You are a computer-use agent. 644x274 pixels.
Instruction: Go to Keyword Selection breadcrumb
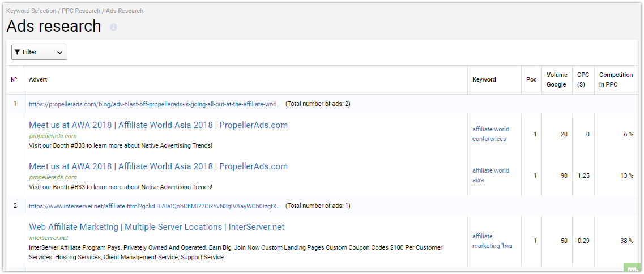[x=31, y=11]
